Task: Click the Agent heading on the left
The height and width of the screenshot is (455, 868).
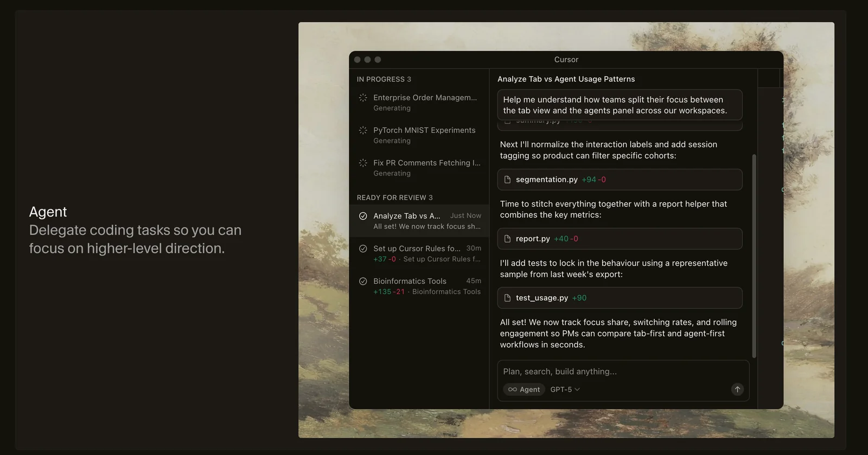Action: pos(48,212)
